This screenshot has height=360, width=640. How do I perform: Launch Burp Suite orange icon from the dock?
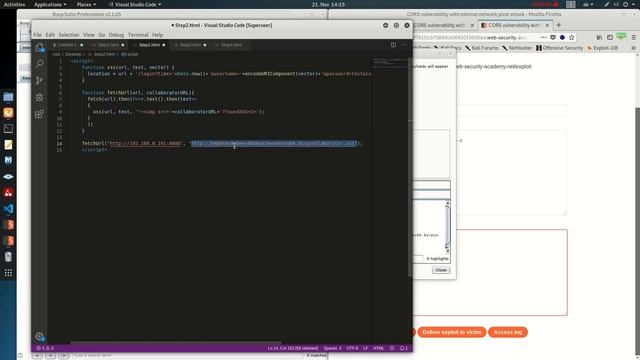click(x=8, y=113)
